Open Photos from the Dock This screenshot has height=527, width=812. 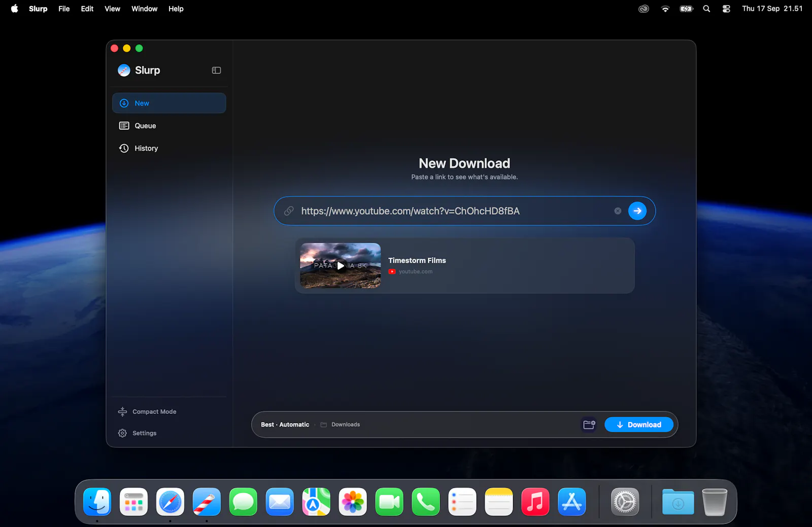(x=353, y=502)
